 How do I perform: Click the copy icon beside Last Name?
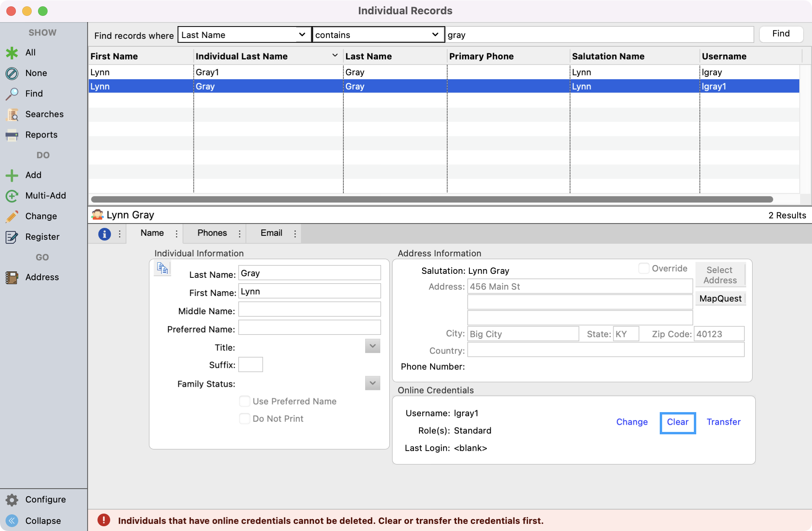coord(163,268)
